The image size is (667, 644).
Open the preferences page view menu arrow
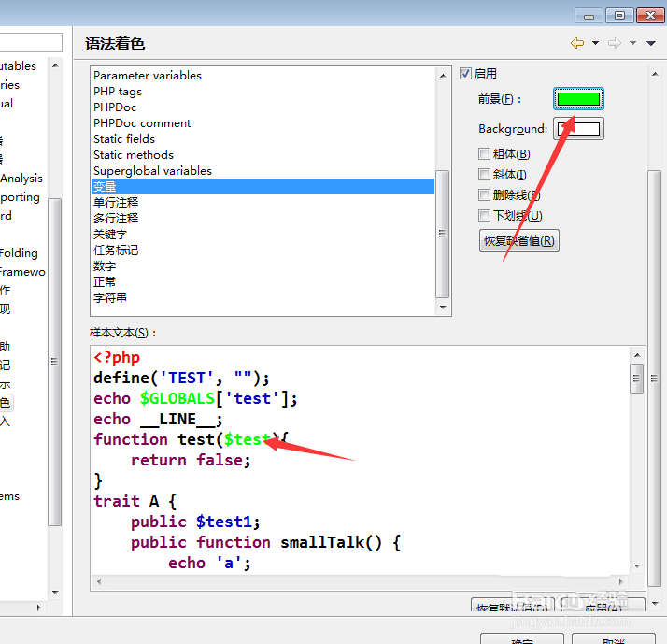pyautogui.click(x=651, y=43)
